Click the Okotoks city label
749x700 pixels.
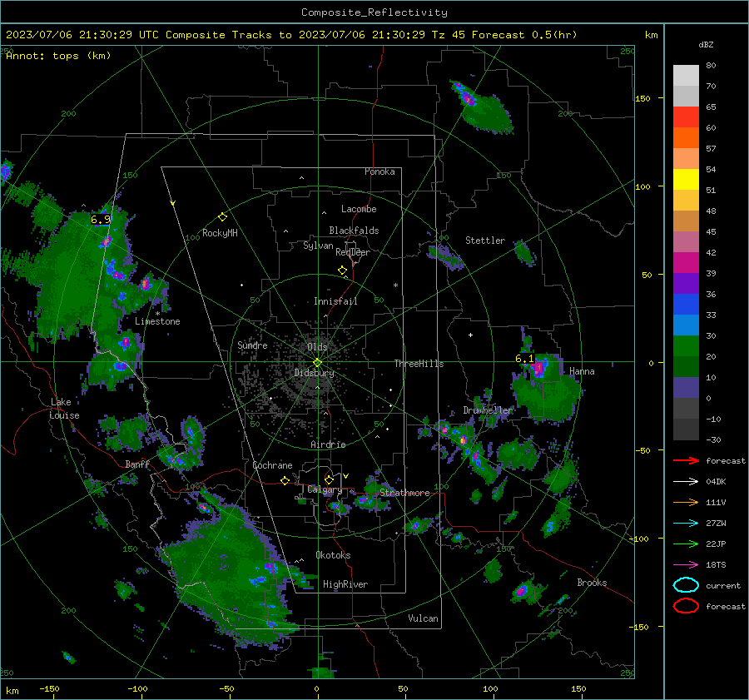[333, 555]
